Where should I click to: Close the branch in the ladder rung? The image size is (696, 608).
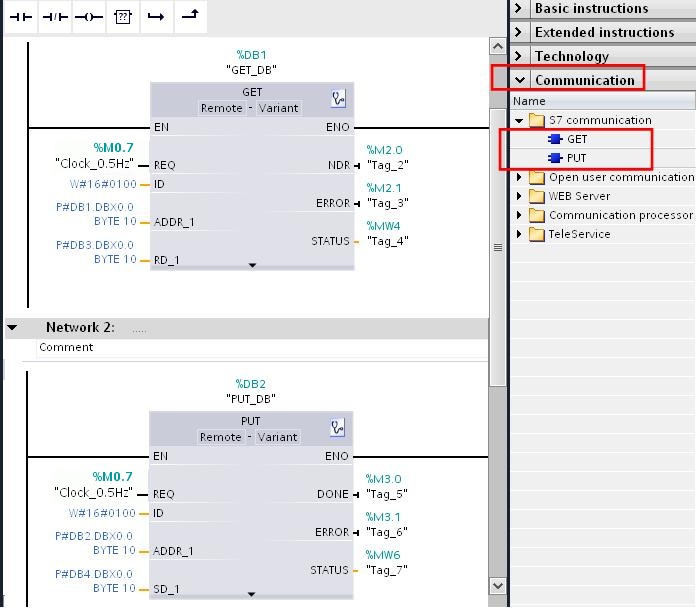pyautogui.click(x=190, y=16)
